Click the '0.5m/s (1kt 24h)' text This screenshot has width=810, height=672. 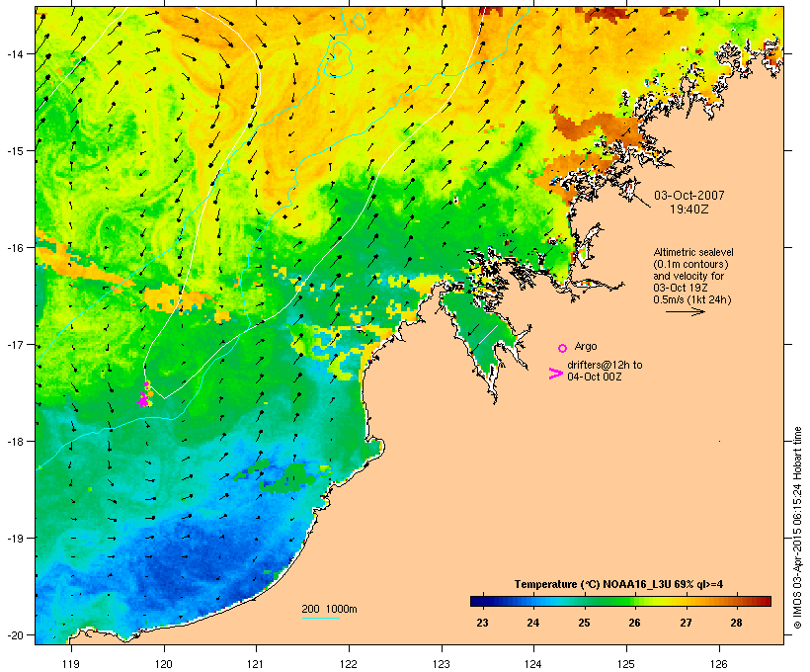pyautogui.click(x=692, y=299)
